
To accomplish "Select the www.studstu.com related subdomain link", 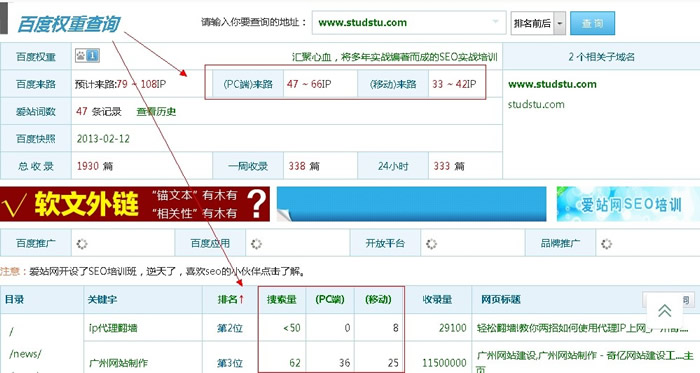I will coord(552,84).
